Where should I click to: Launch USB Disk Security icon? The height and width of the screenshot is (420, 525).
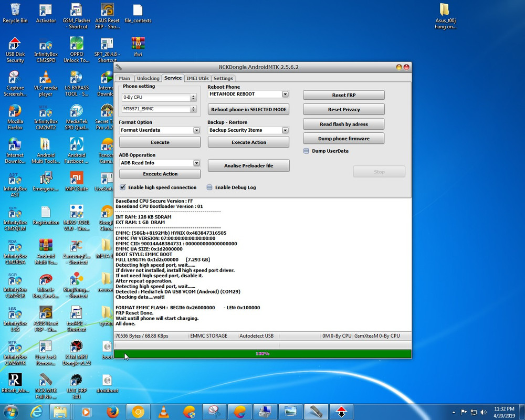click(x=15, y=50)
